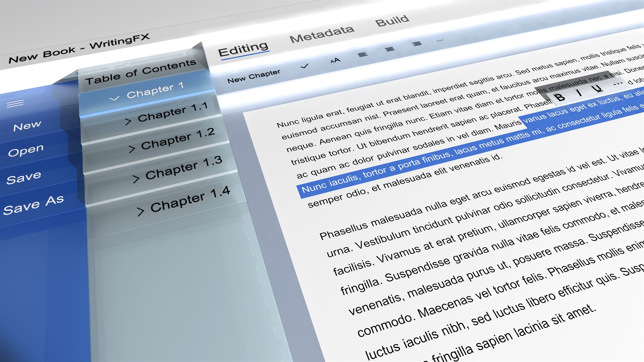Click the New Chapter button
The image size is (644, 362).
[254, 76]
